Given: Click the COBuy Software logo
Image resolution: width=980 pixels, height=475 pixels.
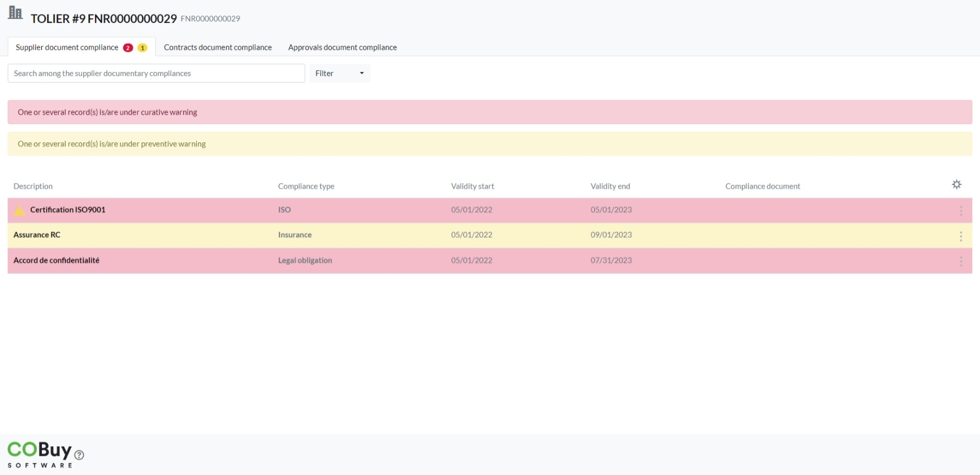Looking at the screenshot, I should pyautogui.click(x=40, y=454).
